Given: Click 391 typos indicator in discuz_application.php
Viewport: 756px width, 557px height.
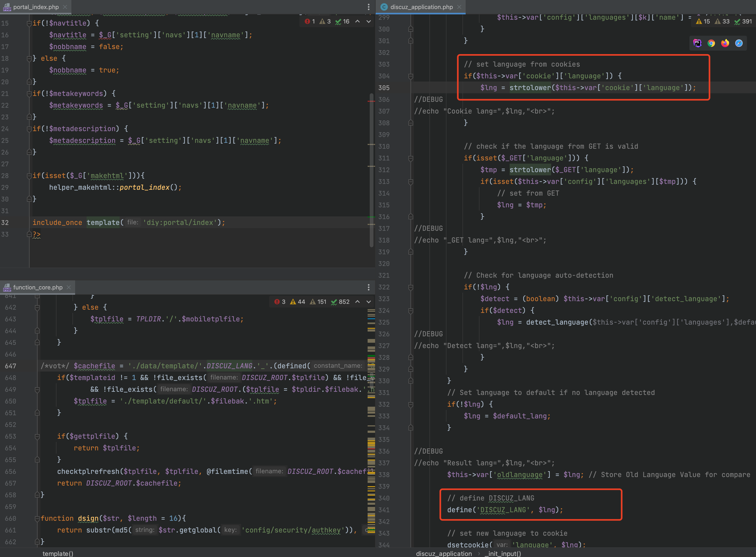Looking at the screenshot, I should coord(743,21).
